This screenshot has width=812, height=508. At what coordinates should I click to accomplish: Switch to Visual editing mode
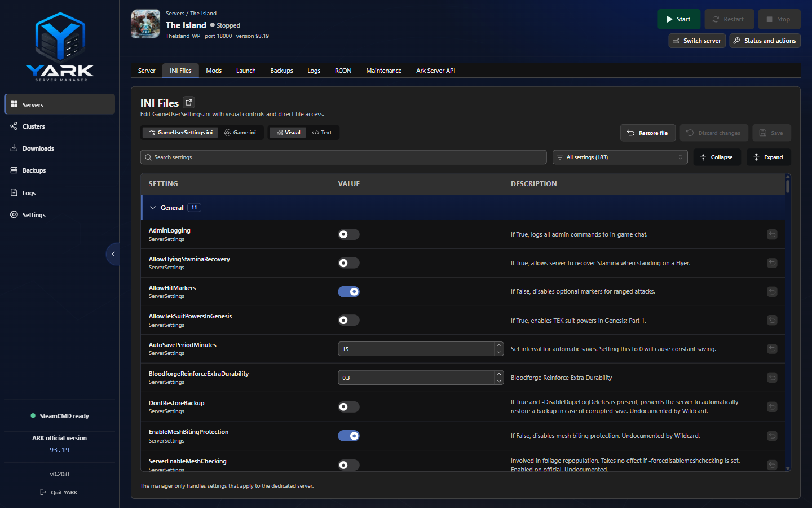coord(288,133)
